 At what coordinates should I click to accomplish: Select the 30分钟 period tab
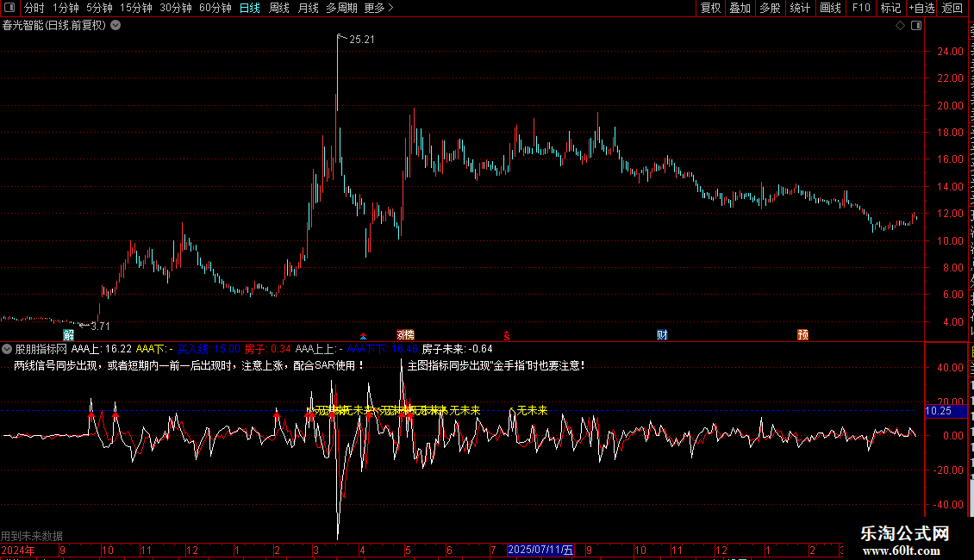(x=176, y=8)
